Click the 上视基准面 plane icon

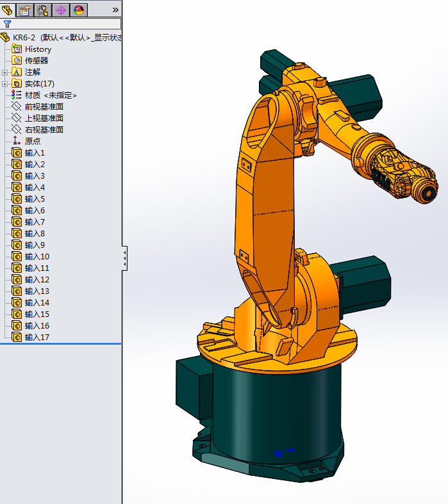17,118
